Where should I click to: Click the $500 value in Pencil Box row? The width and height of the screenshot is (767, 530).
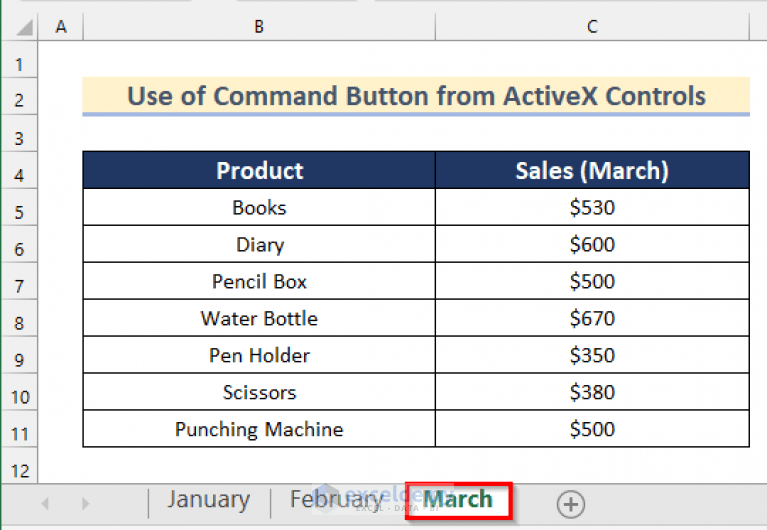click(592, 281)
